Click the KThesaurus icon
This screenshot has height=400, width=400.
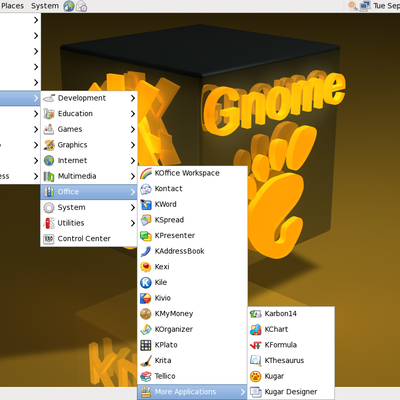[256, 361]
